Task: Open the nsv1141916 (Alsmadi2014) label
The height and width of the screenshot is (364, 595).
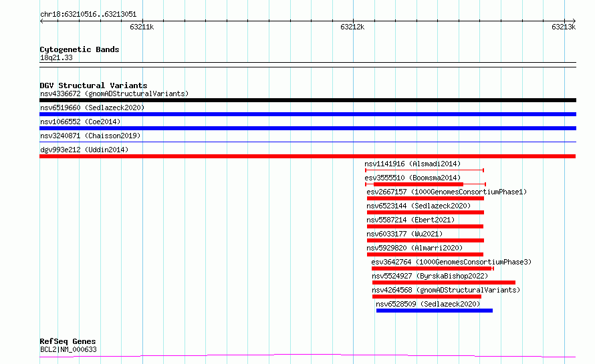Action: (412, 164)
